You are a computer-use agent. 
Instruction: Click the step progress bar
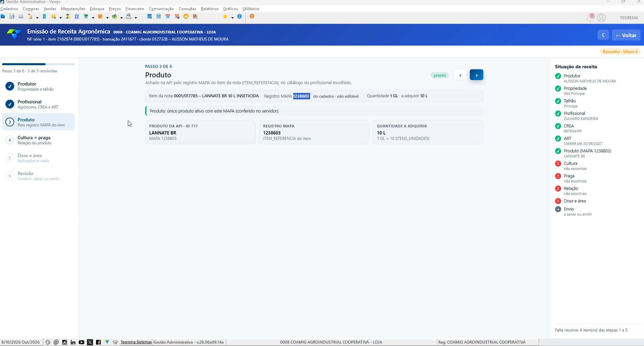coord(38,64)
